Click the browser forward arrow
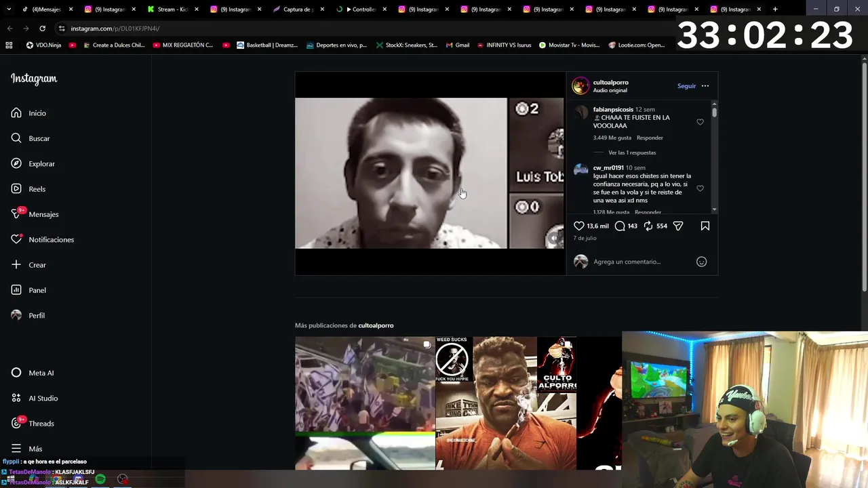Screen dimensions: 868x488 pyautogui.click(x=26, y=28)
